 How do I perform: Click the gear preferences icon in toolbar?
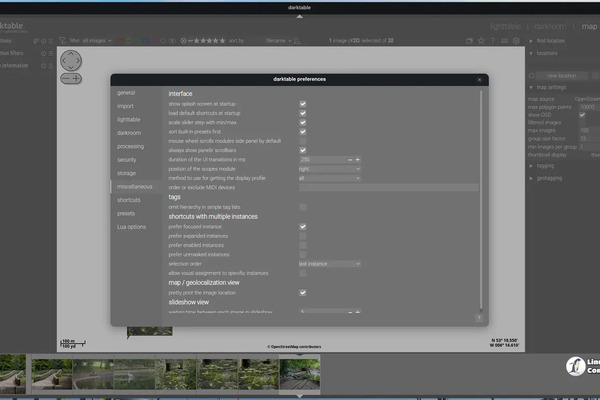516,41
